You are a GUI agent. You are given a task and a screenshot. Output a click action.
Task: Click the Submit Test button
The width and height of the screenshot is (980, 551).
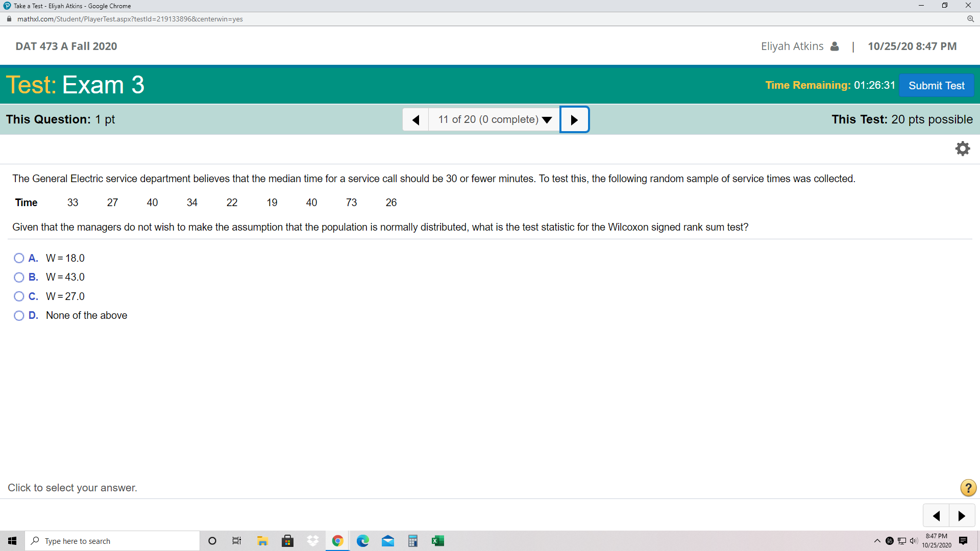click(x=937, y=85)
